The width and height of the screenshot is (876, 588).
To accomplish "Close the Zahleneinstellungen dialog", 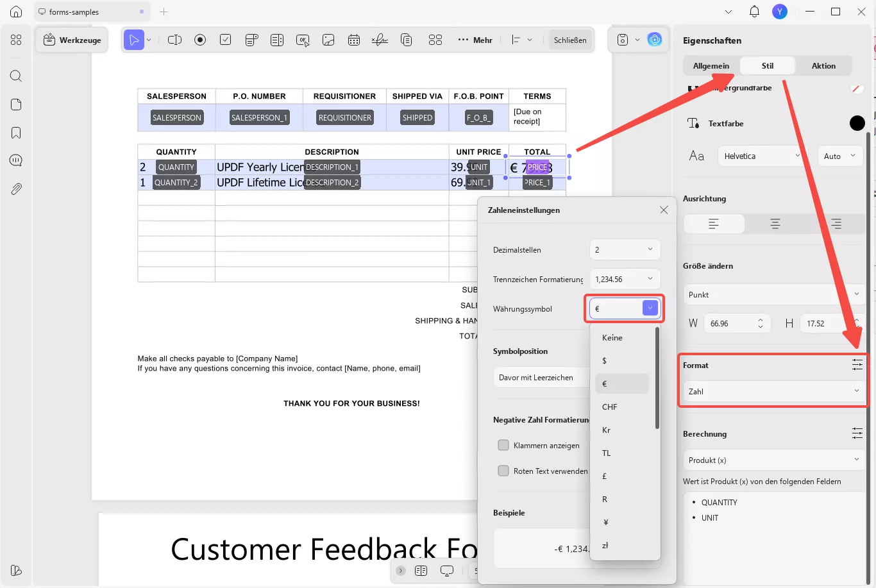I will [x=664, y=210].
